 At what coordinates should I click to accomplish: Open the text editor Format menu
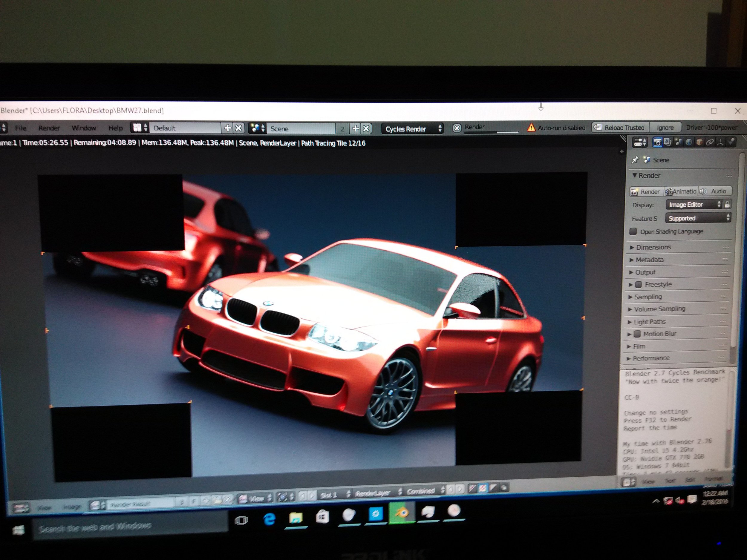(x=714, y=479)
